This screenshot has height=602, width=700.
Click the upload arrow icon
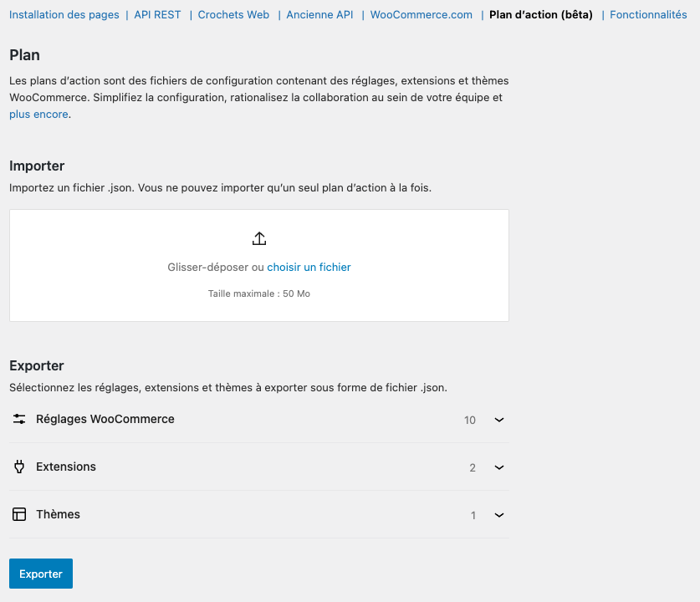pyautogui.click(x=259, y=239)
